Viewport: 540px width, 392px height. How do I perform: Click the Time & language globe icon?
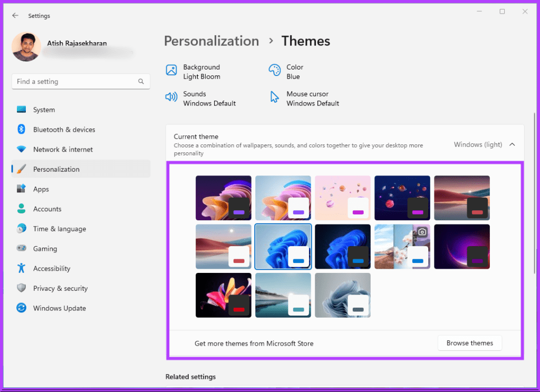pos(21,229)
